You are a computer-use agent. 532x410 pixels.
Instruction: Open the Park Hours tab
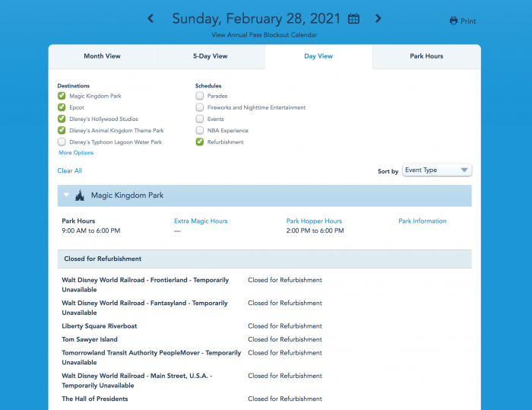(x=426, y=56)
